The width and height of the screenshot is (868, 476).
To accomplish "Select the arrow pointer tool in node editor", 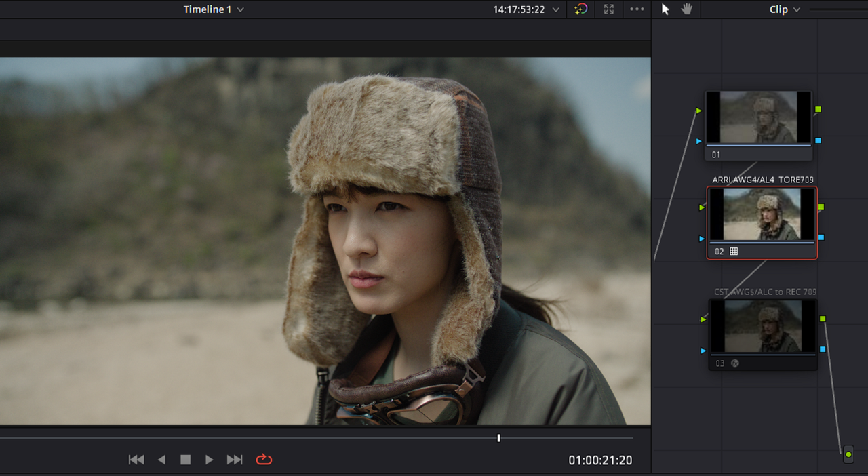I will click(x=665, y=9).
